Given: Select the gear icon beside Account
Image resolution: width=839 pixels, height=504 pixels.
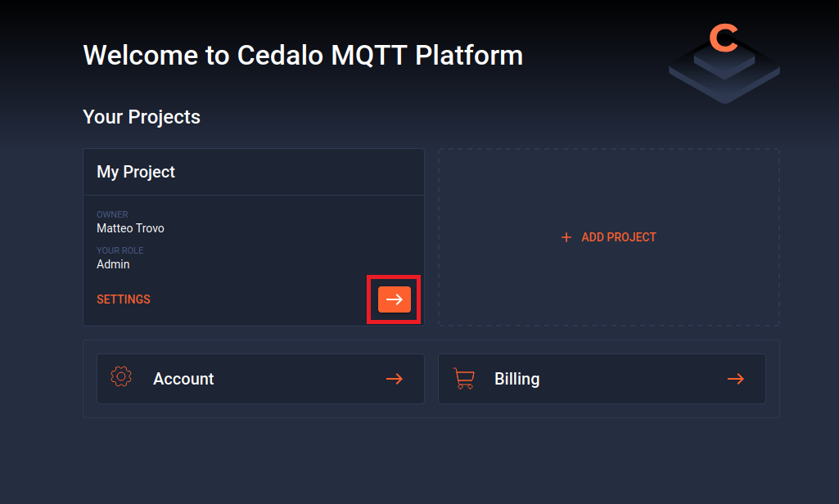Looking at the screenshot, I should pyautogui.click(x=121, y=378).
